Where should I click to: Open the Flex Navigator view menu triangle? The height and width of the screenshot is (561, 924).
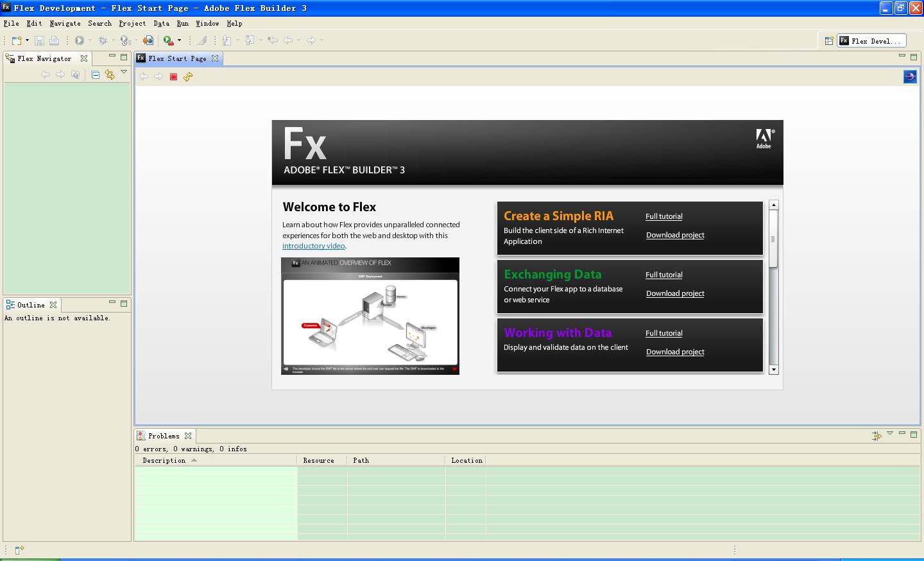[x=124, y=72]
